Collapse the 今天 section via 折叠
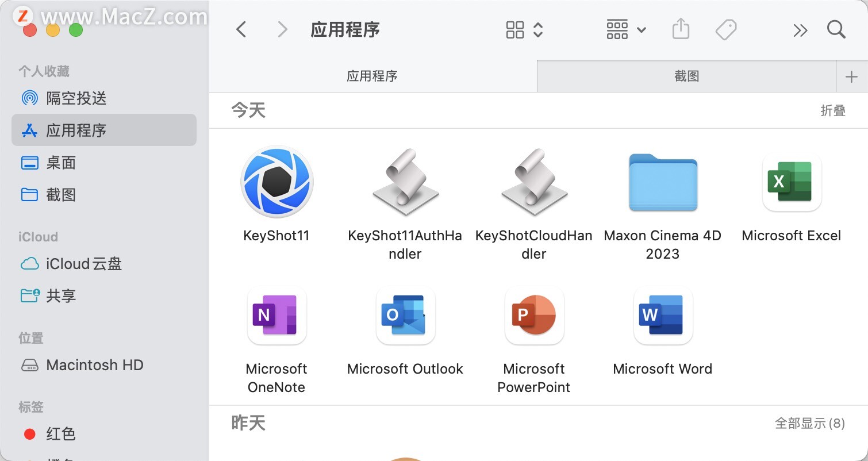Screen dimensions: 868x461 tap(833, 110)
